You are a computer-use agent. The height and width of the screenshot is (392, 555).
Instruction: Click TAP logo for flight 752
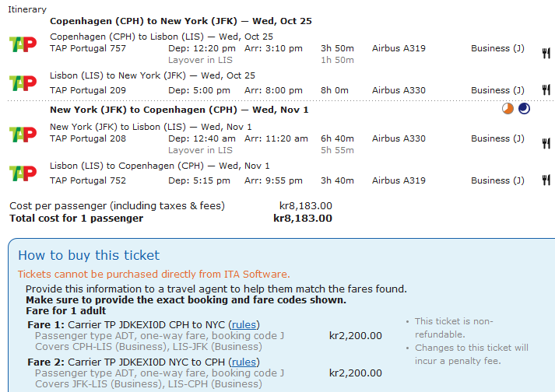pyautogui.click(x=23, y=173)
